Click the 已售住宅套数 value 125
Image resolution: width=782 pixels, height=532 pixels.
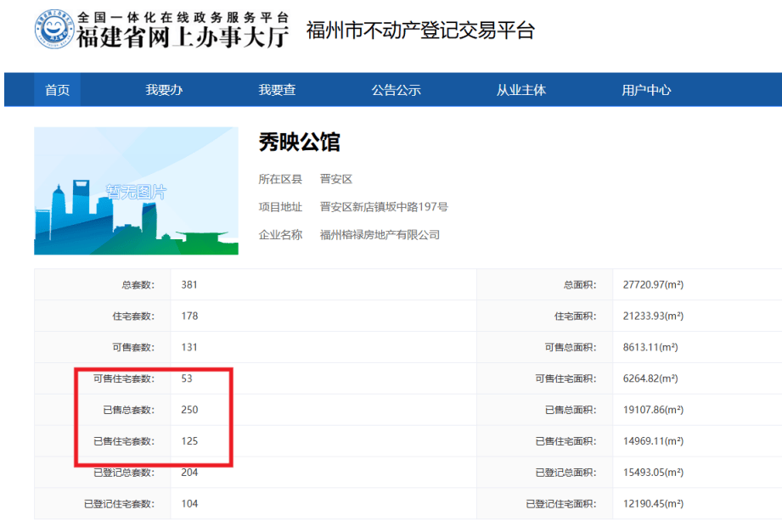click(189, 441)
